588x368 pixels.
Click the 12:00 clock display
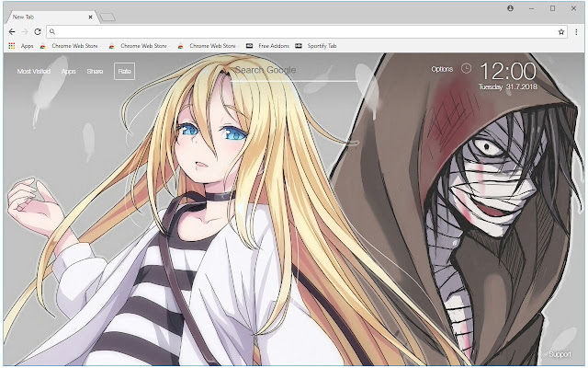point(508,72)
